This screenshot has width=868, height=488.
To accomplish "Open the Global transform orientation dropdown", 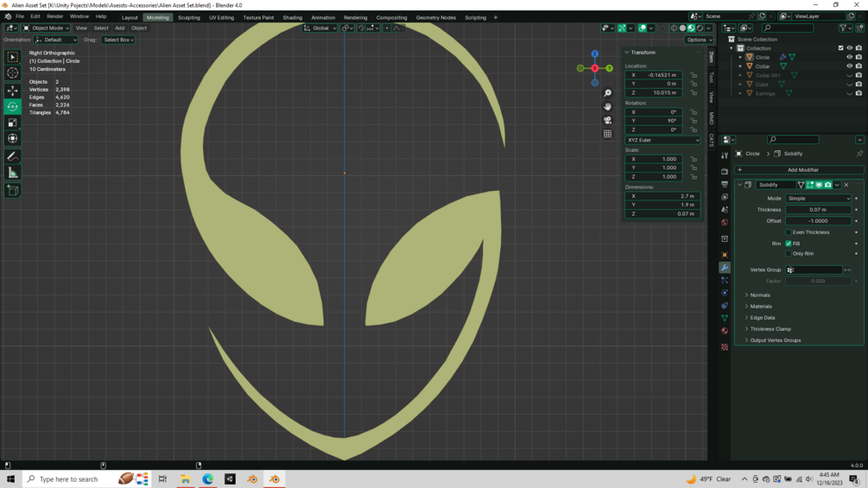I will (320, 29).
